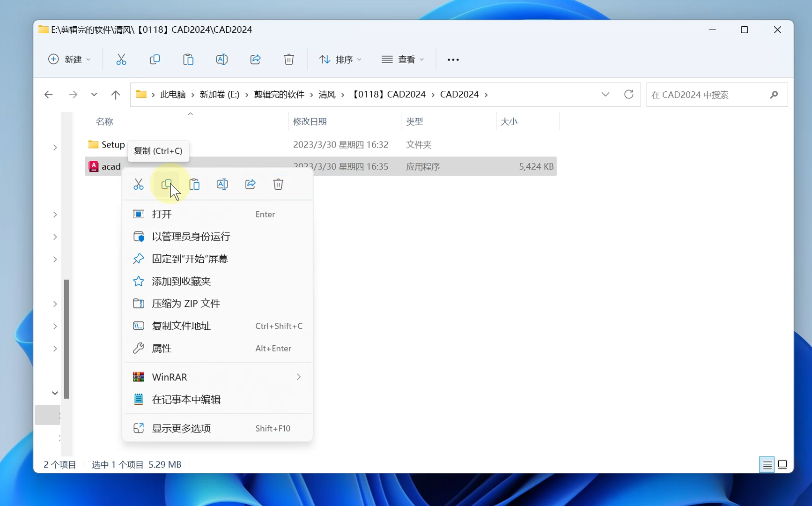Click the search magnifier icon
The width and height of the screenshot is (812, 506).
(x=774, y=95)
